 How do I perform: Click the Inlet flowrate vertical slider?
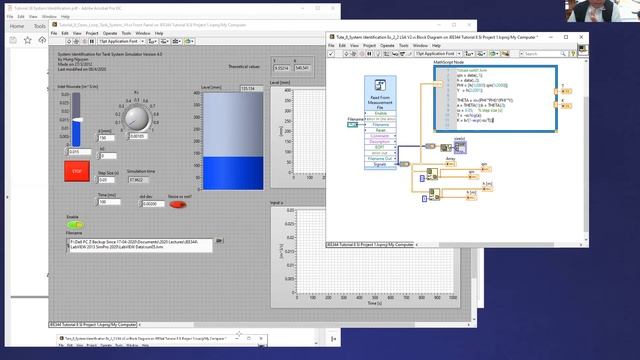pos(76,119)
